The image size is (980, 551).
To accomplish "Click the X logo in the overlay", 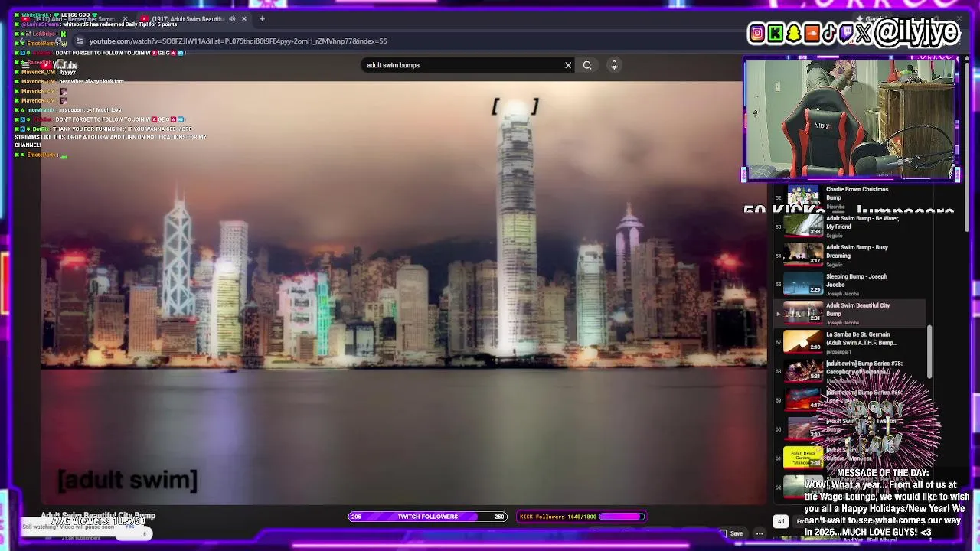I will (x=864, y=33).
